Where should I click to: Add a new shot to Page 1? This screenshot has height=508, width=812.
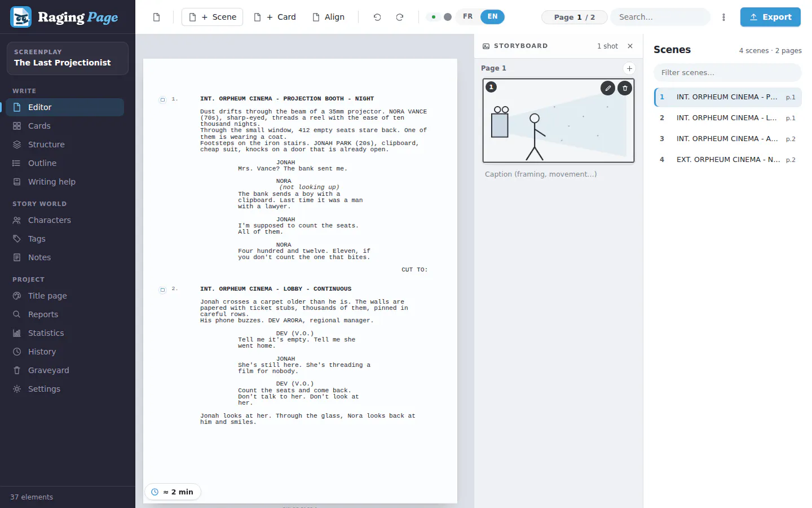pos(629,68)
